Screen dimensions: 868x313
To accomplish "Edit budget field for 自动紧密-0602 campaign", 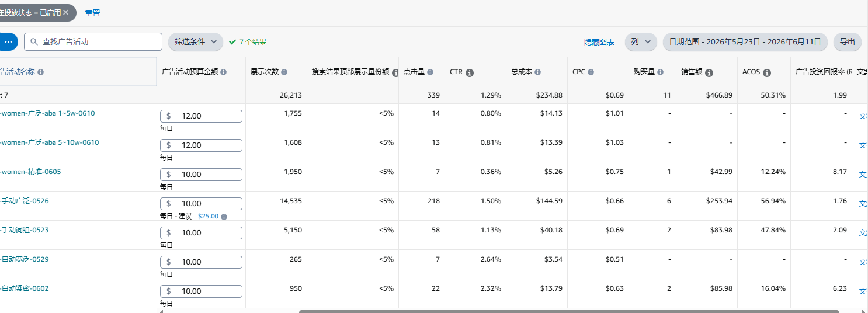I will click(201, 291).
